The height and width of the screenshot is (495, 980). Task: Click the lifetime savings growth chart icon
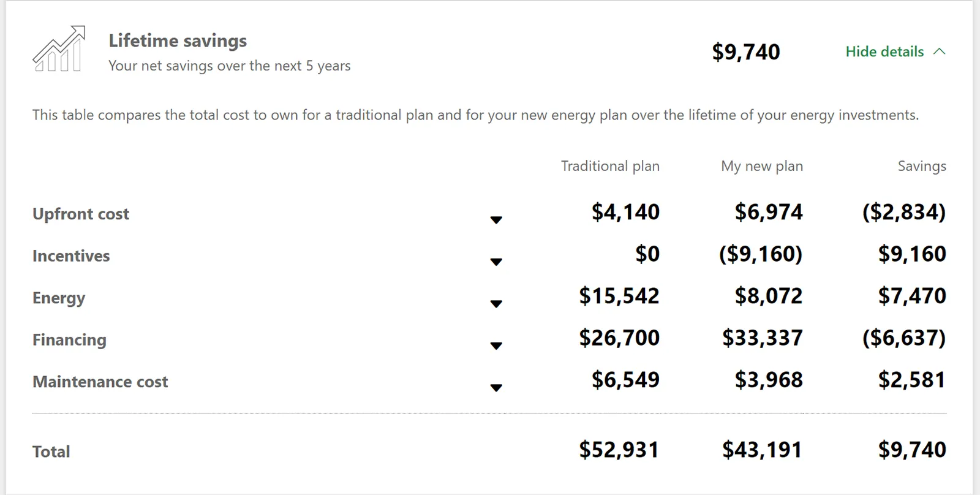(x=59, y=49)
